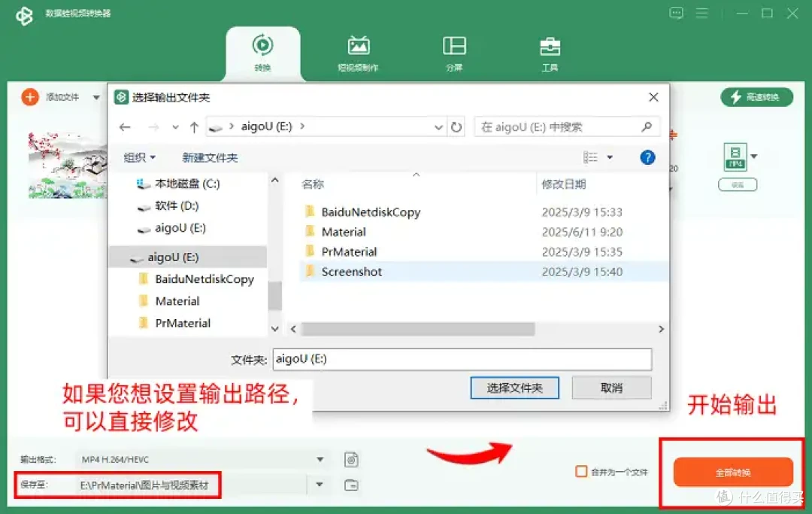Select the highlighted aigoU (E:) tree node
This screenshot has width=812, height=514.
coord(188,257)
